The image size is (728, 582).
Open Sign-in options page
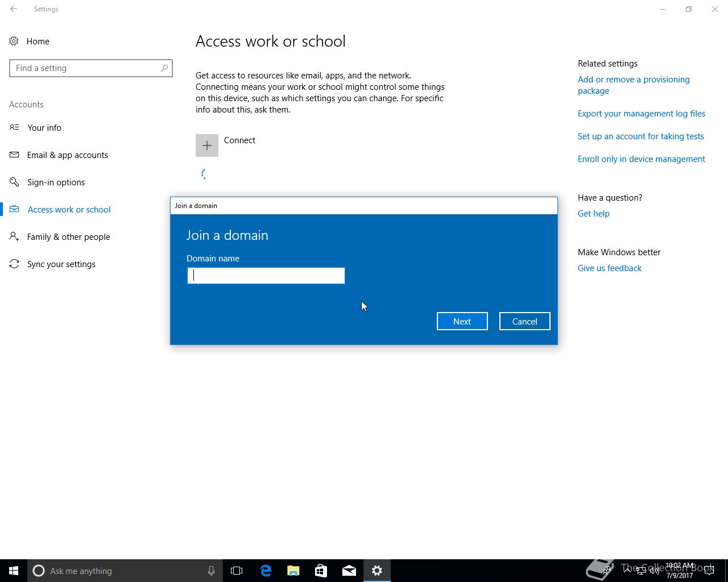pos(56,182)
